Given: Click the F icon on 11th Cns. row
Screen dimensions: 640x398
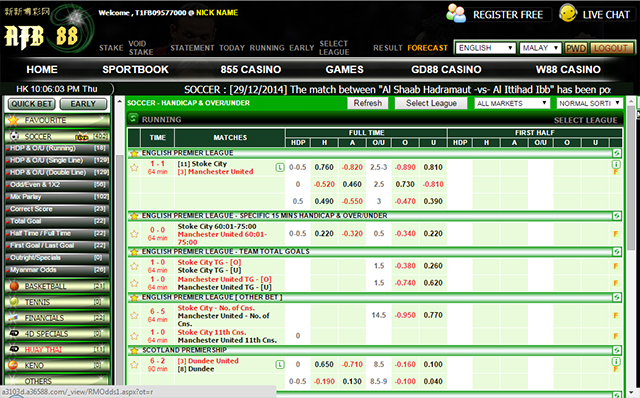Looking at the screenshot, I should pyautogui.click(x=616, y=336).
